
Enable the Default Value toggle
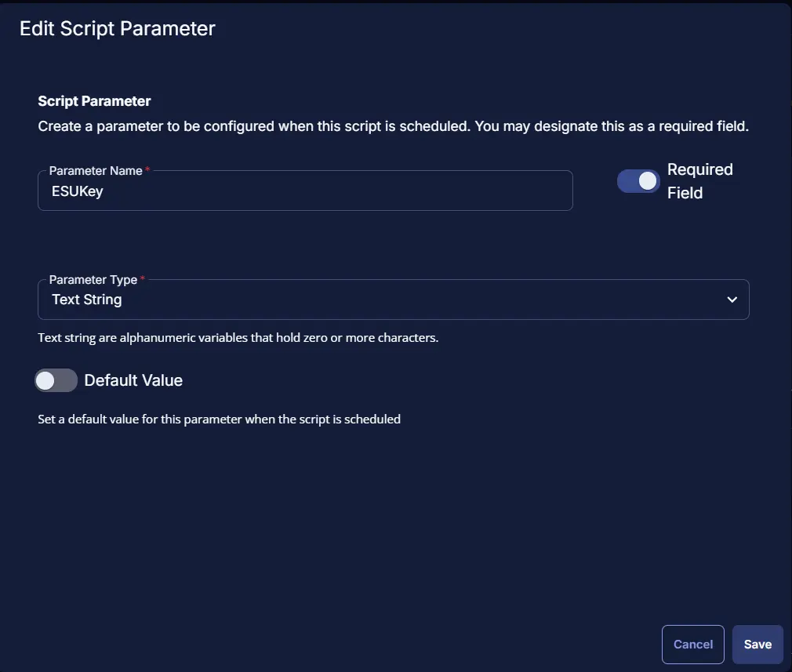click(x=56, y=380)
